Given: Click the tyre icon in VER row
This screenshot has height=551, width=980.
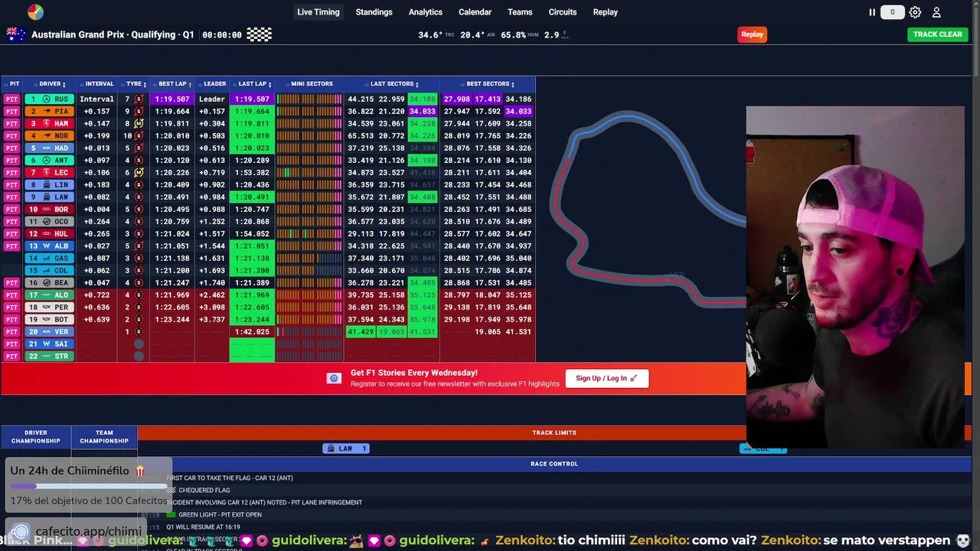Looking at the screenshot, I should (x=139, y=331).
